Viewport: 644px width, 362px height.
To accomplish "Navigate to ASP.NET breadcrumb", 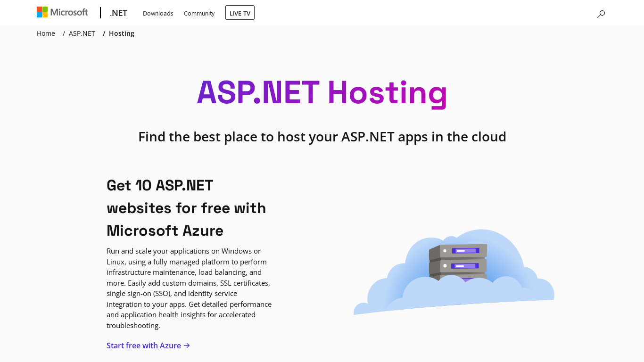I will (82, 33).
